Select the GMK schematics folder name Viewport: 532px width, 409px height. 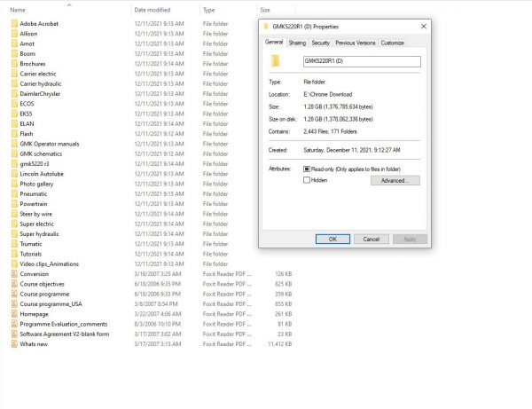[41, 153]
